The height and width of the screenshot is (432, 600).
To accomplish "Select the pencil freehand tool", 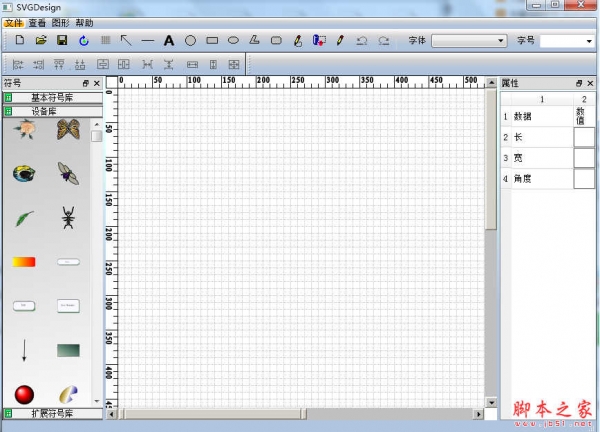I will pyautogui.click(x=340, y=40).
